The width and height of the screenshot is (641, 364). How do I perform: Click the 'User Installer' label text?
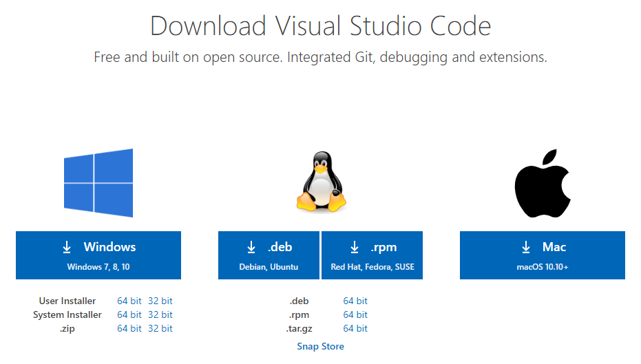point(67,301)
